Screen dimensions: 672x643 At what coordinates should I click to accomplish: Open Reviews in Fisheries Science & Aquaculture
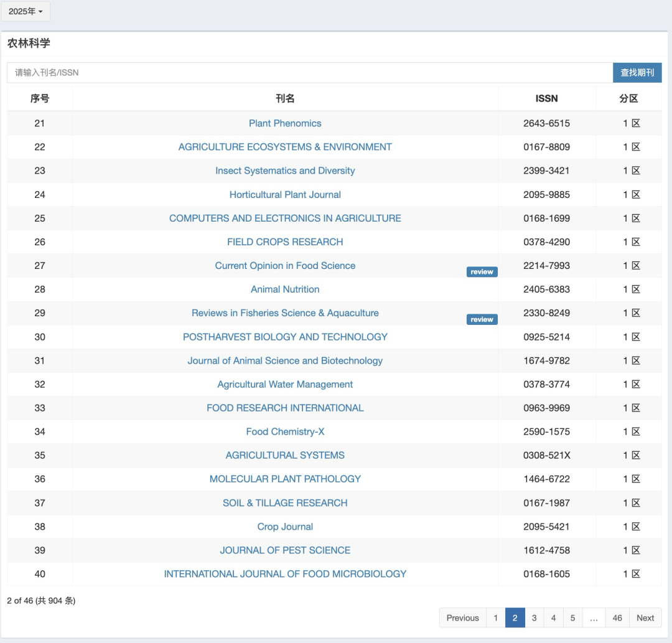point(285,313)
